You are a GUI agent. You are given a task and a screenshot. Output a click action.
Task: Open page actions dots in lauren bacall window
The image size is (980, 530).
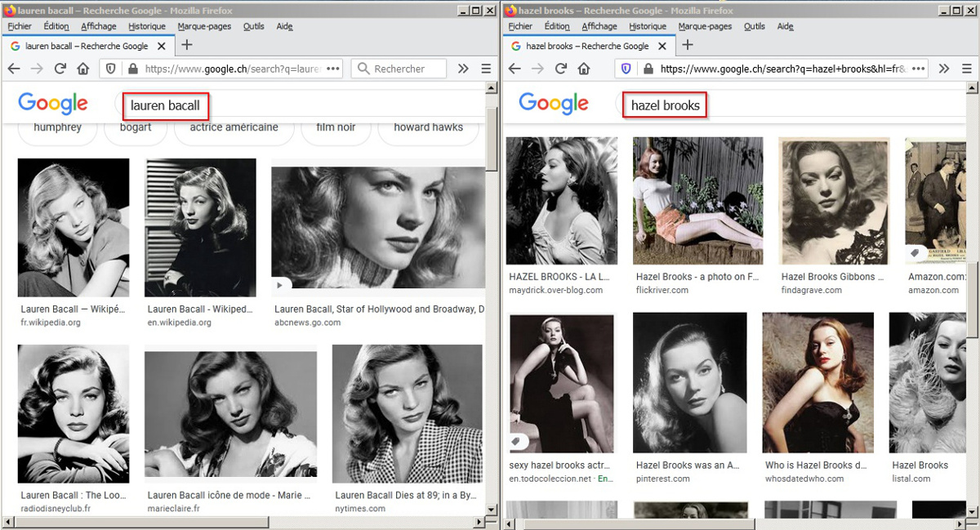tap(333, 69)
